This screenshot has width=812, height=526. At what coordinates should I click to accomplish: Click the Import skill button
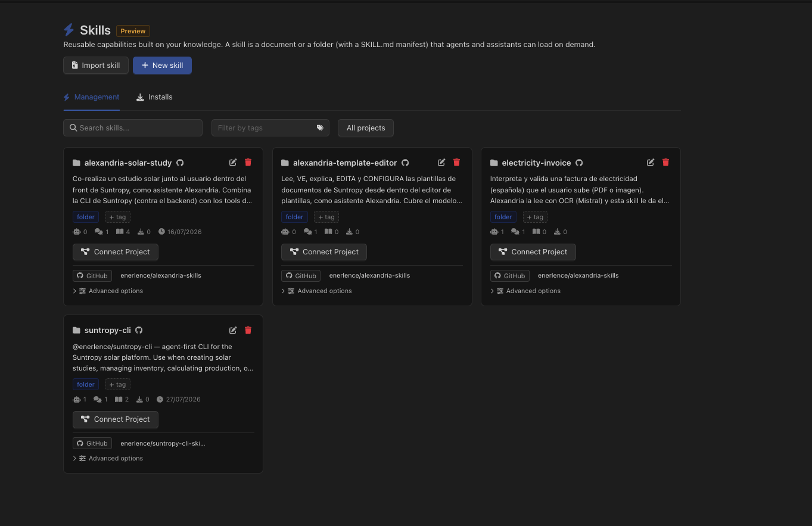pyautogui.click(x=96, y=66)
